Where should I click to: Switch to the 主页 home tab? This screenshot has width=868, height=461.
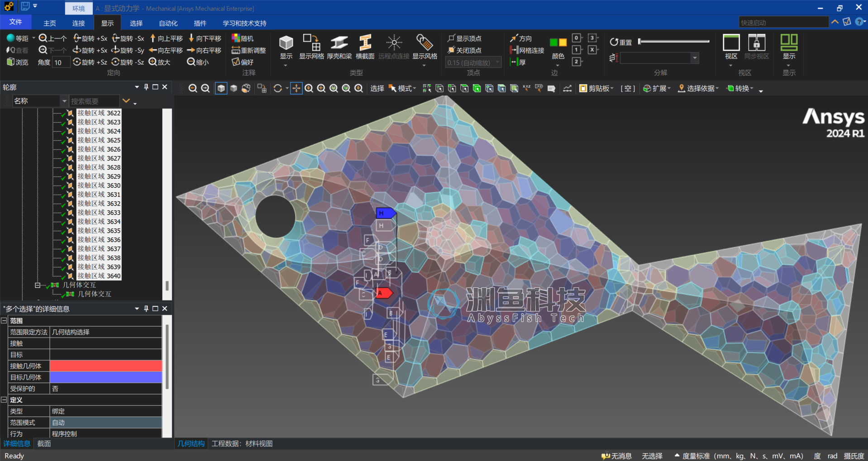coord(50,23)
